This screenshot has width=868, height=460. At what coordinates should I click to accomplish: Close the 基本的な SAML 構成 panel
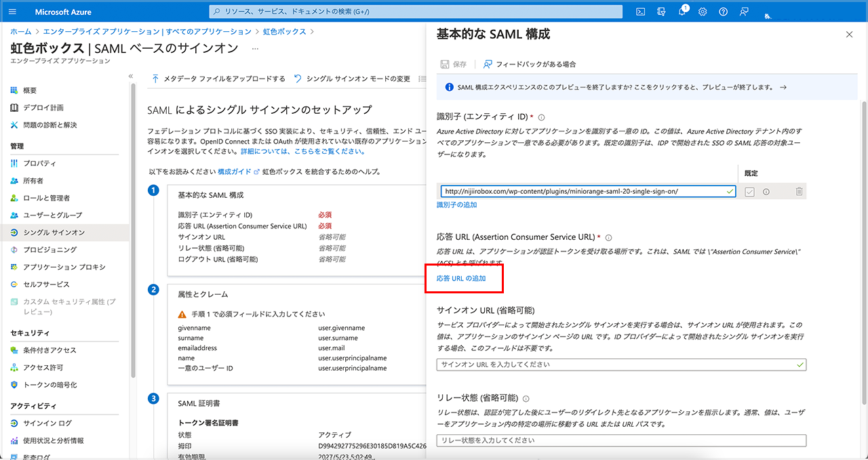coord(849,35)
